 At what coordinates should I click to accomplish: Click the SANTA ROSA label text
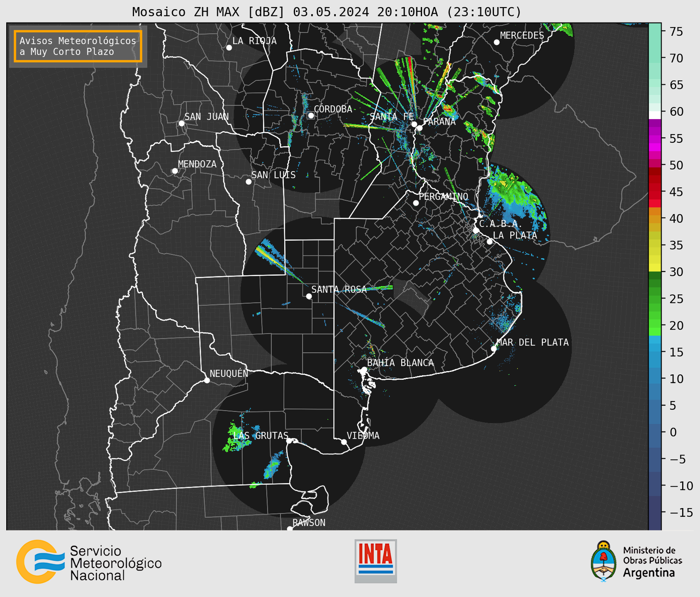pos(339,289)
